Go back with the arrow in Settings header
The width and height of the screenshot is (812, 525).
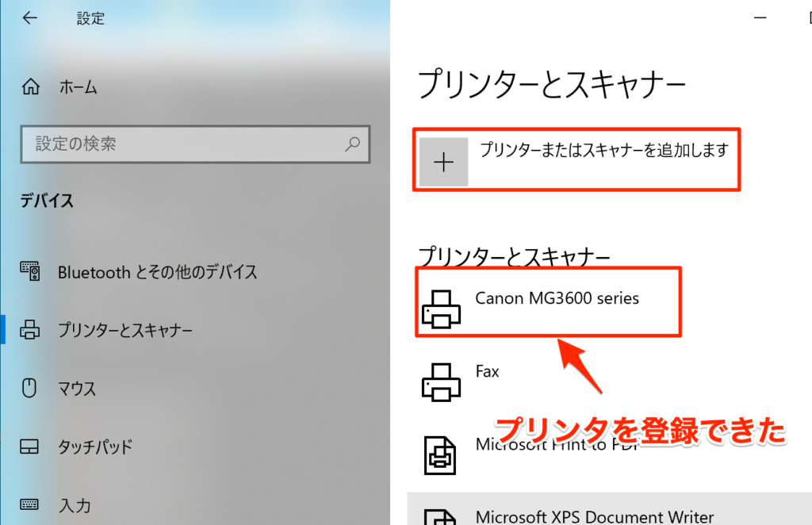(x=30, y=18)
